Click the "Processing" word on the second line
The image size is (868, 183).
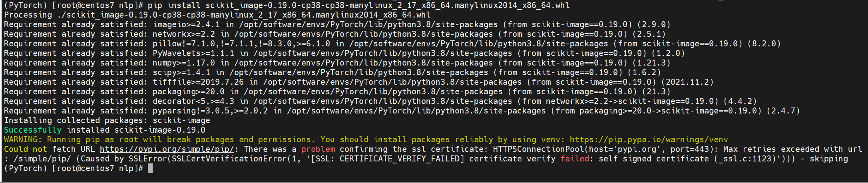coord(28,15)
